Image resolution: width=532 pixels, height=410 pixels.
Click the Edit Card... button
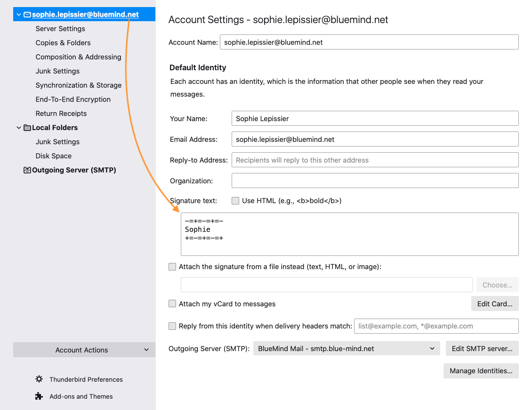[x=495, y=303]
